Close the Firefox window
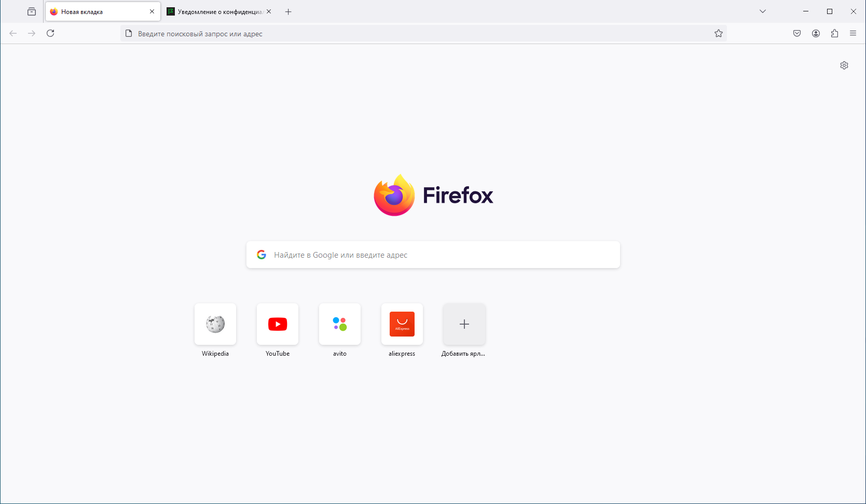Screen dimensions: 866x504 (854, 11)
